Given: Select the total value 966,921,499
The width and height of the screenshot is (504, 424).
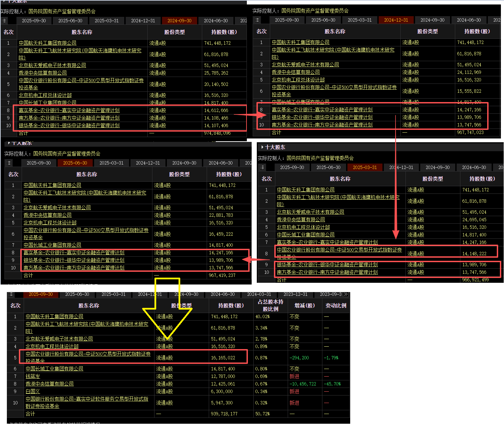Looking at the screenshot, I should point(476,280).
